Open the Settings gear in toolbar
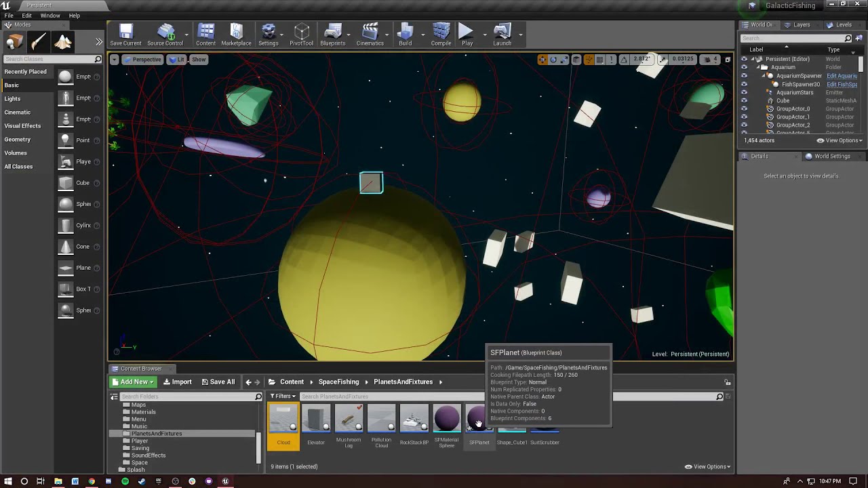 pyautogui.click(x=268, y=35)
